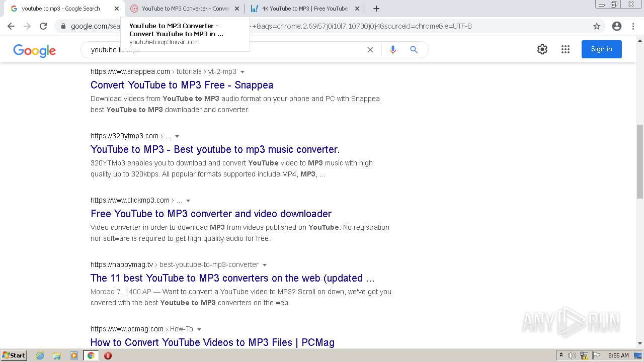Viewport: 644px width, 362px height.
Task: Expand options for clickmp3.com result
Action: [188, 201]
